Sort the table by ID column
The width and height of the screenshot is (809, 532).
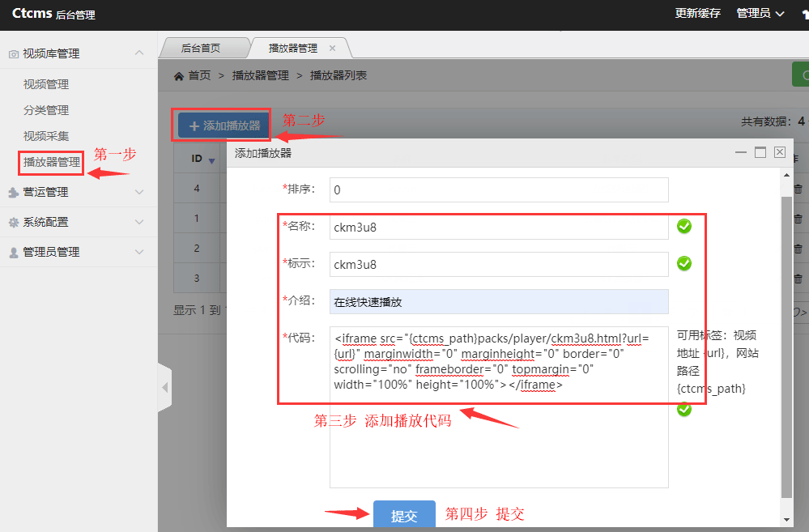tap(211, 160)
